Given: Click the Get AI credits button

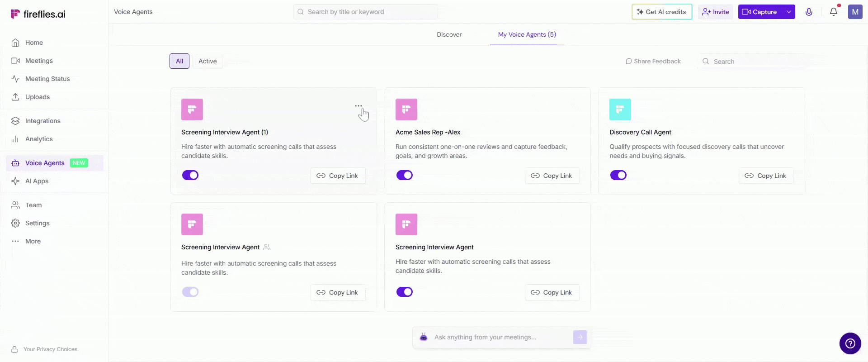Looking at the screenshot, I should [661, 12].
